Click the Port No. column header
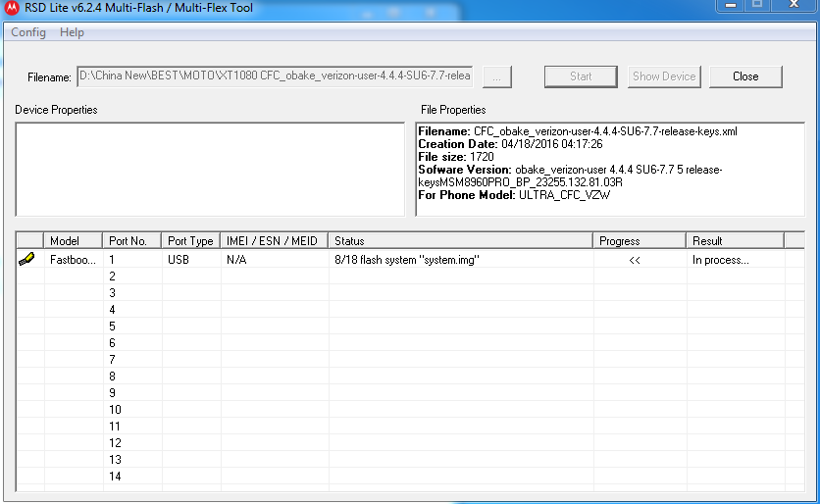Viewport: 820px width, 504px height. click(131, 240)
